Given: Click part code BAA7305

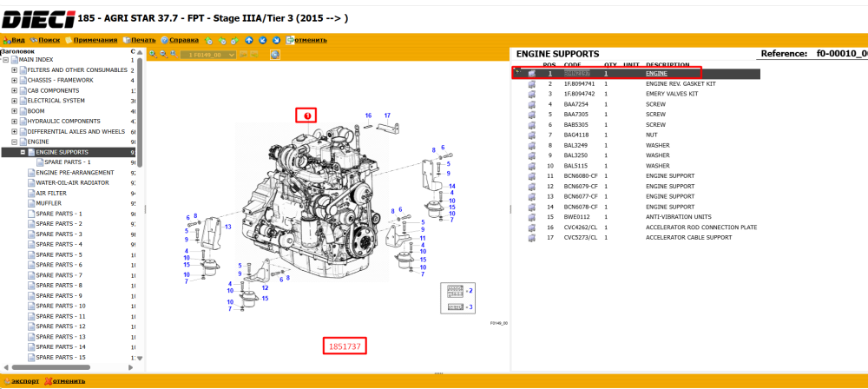Looking at the screenshot, I should pyautogui.click(x=575, y=114).
